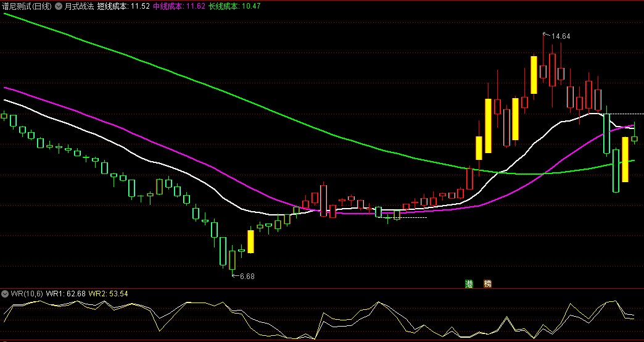Select the yellow WR2: 53.54 reading
The width and height of the screenshot is (644, 342).
click(109, 293)
